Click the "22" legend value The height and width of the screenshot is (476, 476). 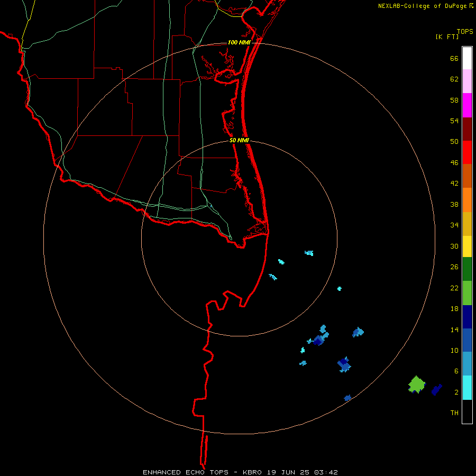[x=454, y=288]
